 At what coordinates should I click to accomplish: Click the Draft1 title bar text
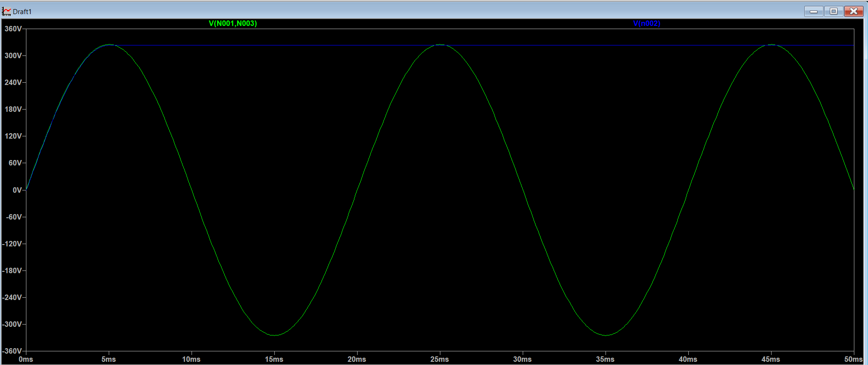coord(22,12)
